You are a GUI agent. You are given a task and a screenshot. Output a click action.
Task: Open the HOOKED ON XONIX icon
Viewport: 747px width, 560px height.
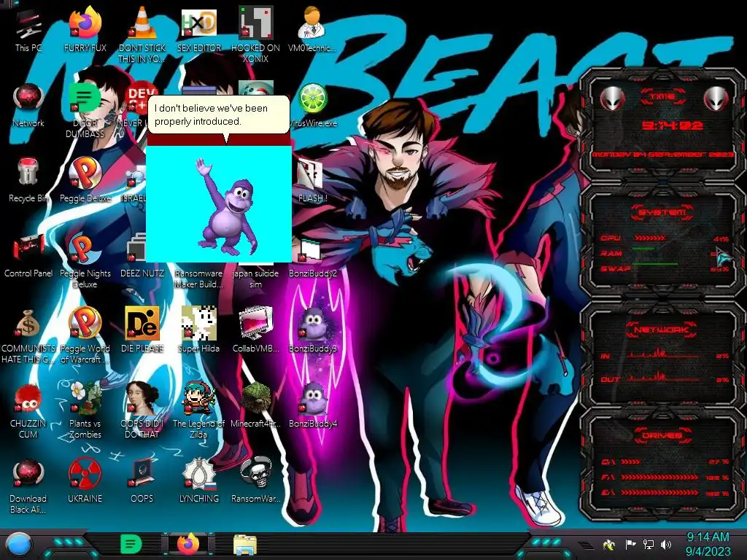[x=256, y=34]
